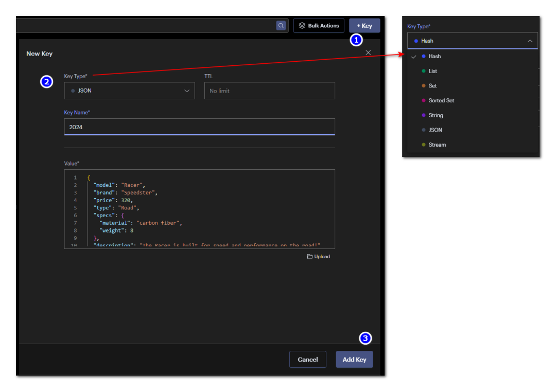Click the Bulk Actions layers icon
The height and width of the screenshot is (392, 556).
point(302,26)
